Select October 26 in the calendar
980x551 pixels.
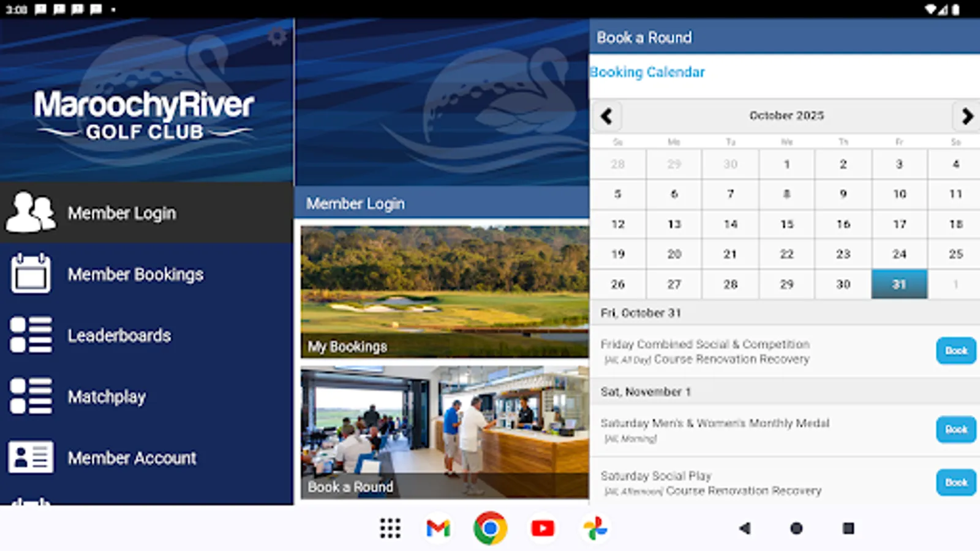pyautogui.click(x=618, y=284)
